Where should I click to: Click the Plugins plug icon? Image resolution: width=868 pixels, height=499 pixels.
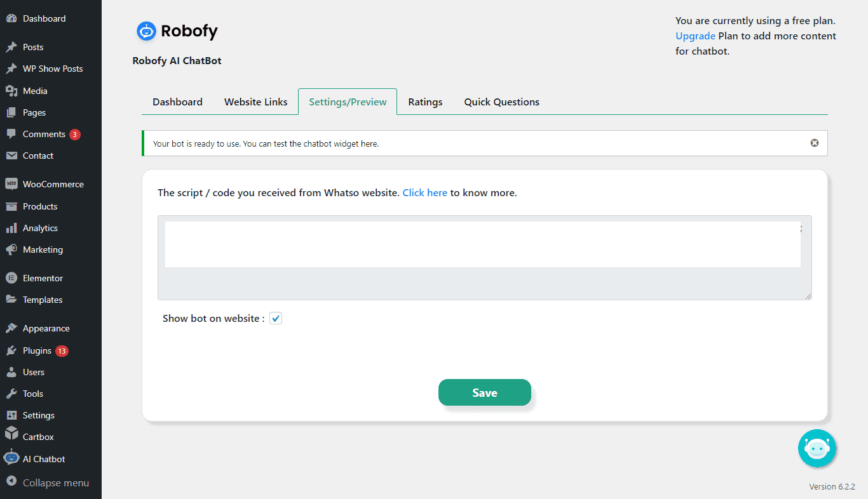tap(11, 350)
